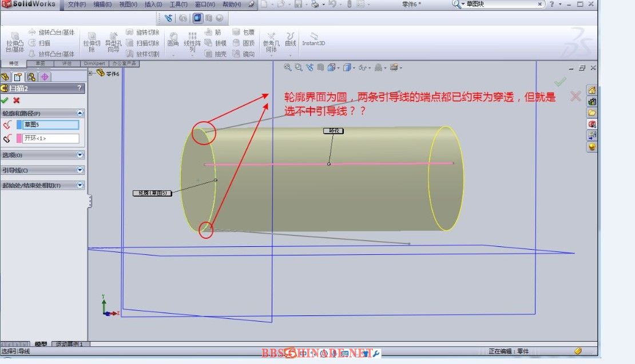The width and height of the screenshot is (635, 364).
Task: Click the 圆角 fillet tool
Action: point(173,39)
